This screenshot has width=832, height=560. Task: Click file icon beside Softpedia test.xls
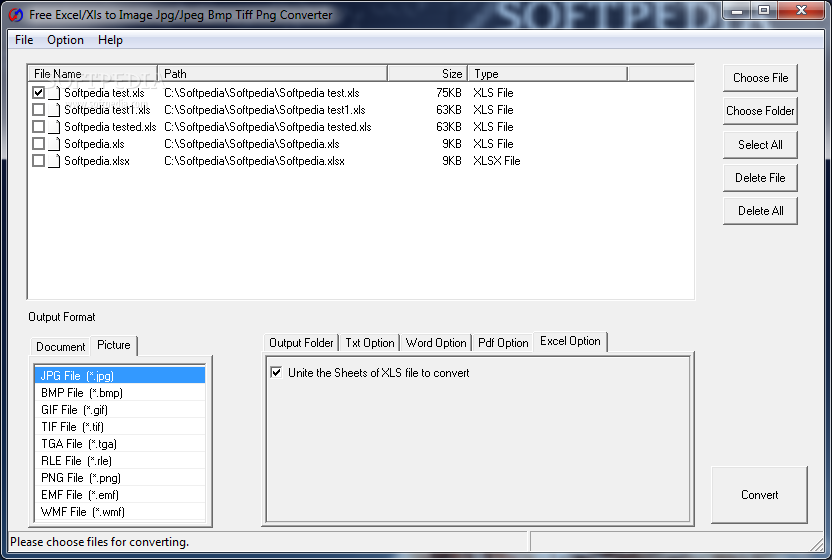pos(54,93)
